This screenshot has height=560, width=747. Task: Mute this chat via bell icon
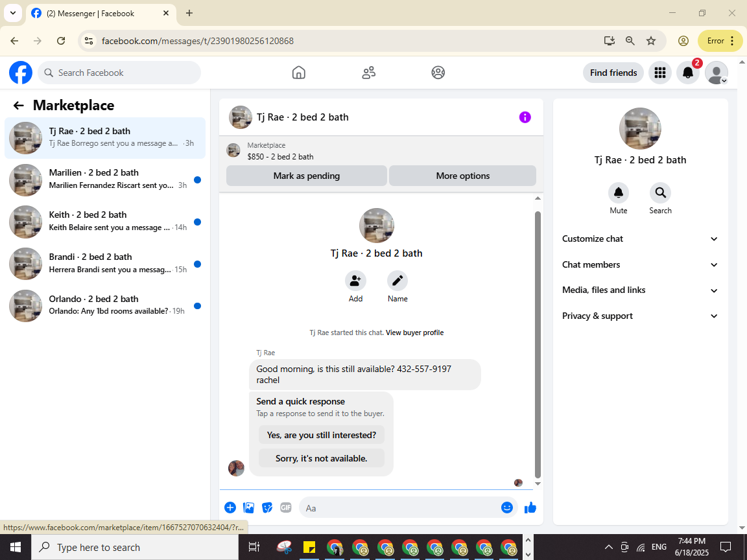click(x=619, y=192)
